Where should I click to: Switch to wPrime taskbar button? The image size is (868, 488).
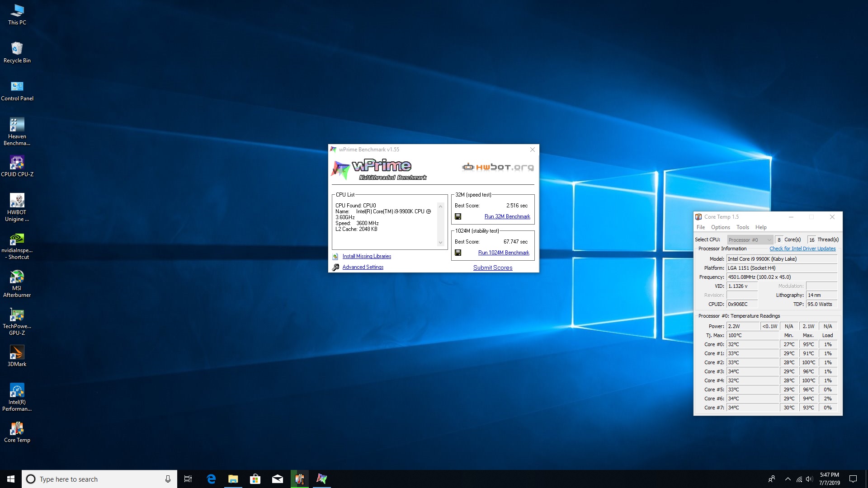click(x=322, y=479)
